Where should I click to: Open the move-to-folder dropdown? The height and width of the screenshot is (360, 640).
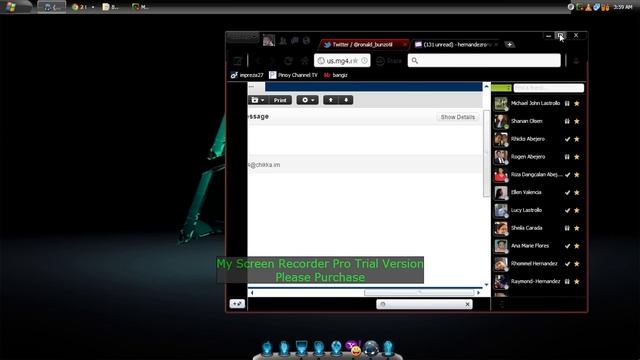point(258,100)
